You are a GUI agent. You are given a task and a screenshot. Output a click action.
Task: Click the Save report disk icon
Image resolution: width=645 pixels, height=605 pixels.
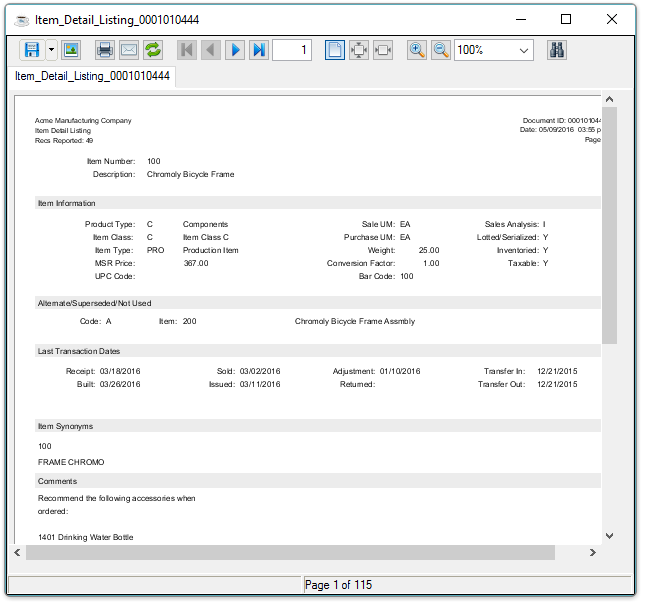pos(31,50)
